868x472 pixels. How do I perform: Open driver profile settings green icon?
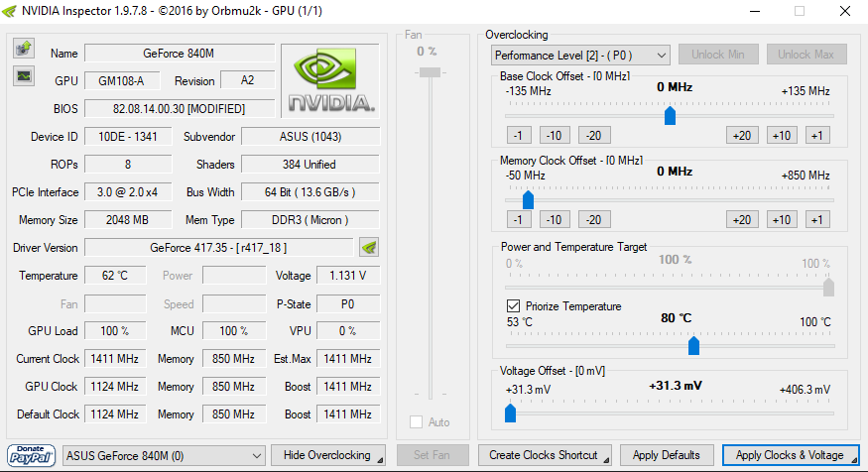pyautogui.click(x=369, y=247)
